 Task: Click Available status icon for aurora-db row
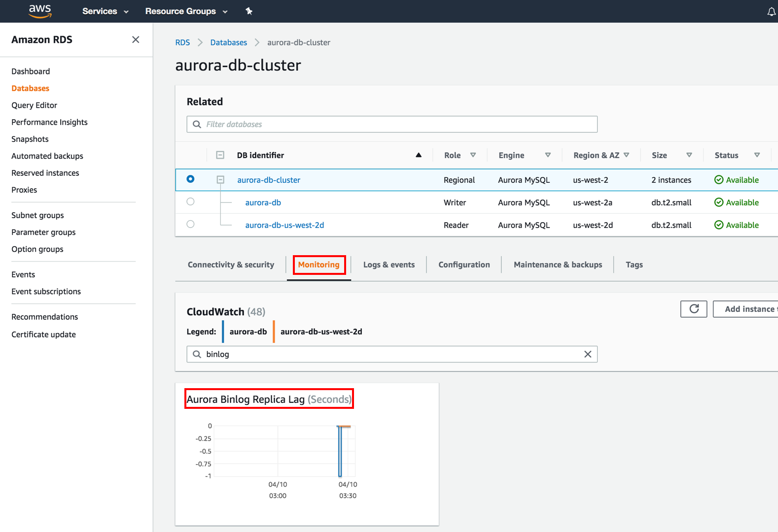coord(719,202)
